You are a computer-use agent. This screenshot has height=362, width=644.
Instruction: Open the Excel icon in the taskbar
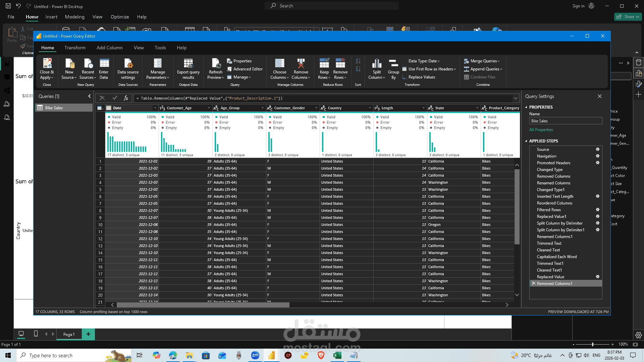[x=337, y=355]
